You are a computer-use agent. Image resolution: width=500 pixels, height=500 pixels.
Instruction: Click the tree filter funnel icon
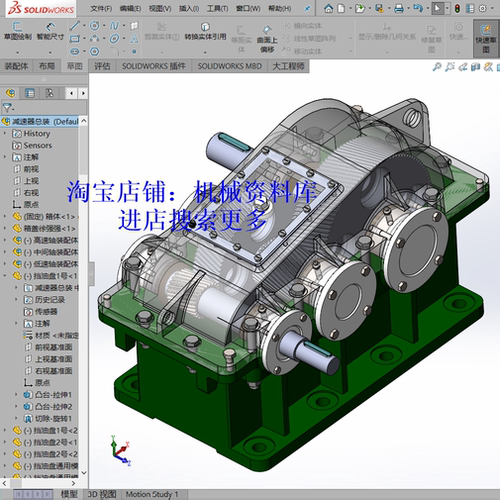pyautogui.click(x=7, y=107)
